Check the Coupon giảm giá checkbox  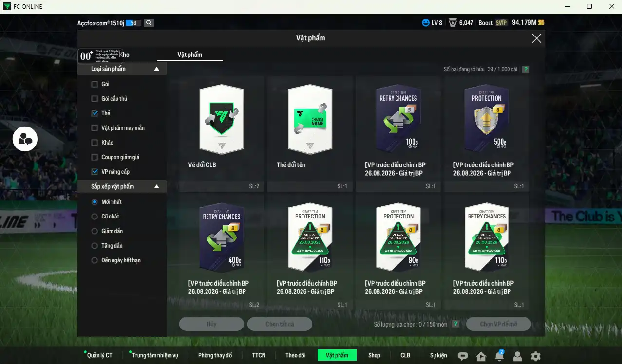[x=94, y=157]
